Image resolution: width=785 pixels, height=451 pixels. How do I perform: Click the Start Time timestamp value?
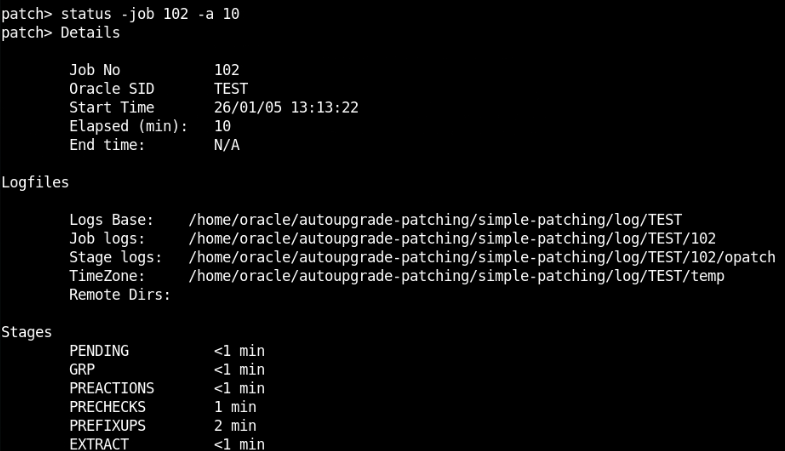click(286, 107)
